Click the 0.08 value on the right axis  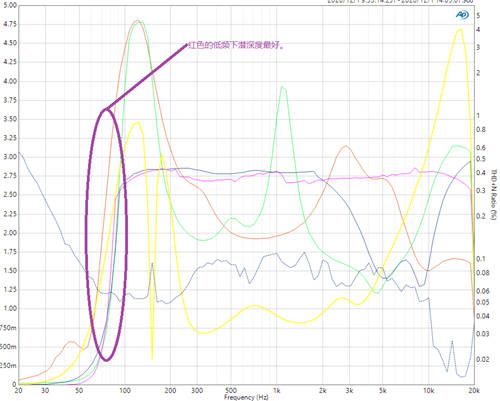[482, 273]
